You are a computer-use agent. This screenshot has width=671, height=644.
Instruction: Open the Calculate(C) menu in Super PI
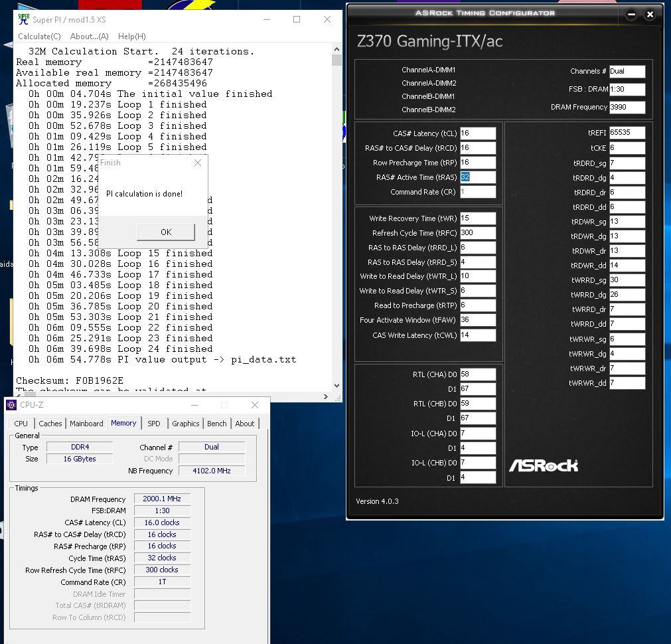pyautogui.click(x=39, y=37)
